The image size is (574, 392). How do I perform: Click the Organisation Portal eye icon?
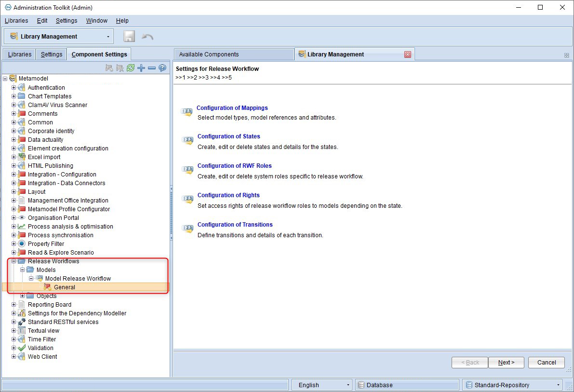point(22,217)
